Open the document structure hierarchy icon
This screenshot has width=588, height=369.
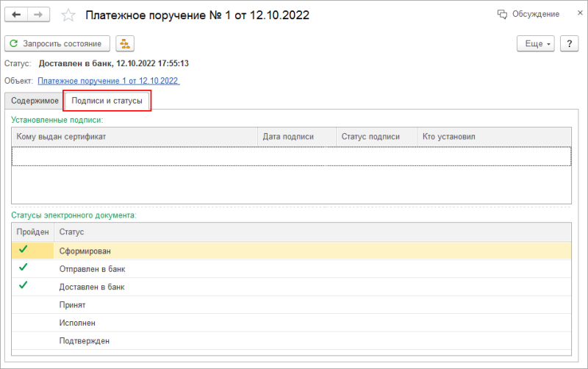[125, 44]
